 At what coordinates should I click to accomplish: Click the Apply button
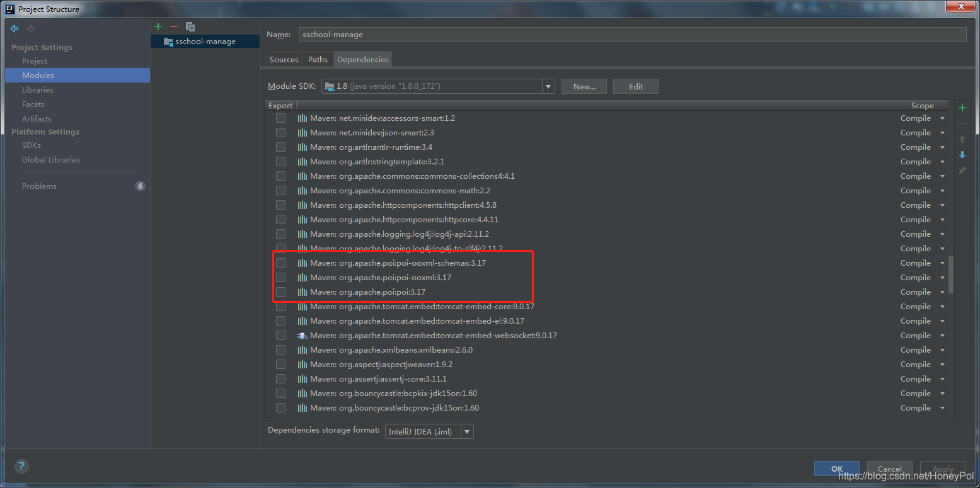pos(943,468)
